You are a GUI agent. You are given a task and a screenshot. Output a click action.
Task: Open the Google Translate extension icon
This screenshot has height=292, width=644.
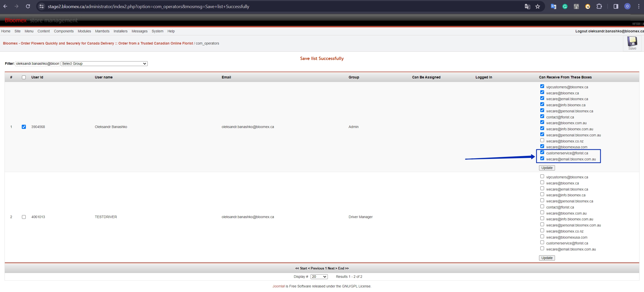coord(553,7)
